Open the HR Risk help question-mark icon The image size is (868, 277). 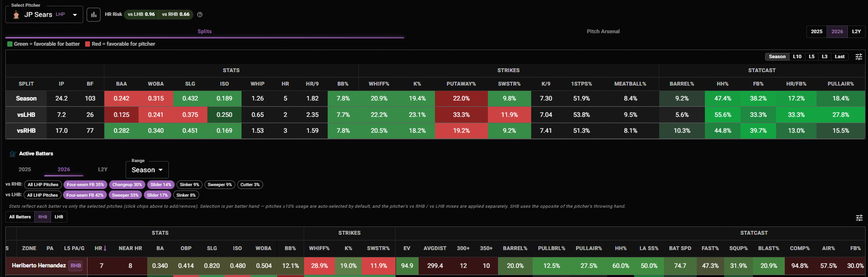click(x=200, y=14)
